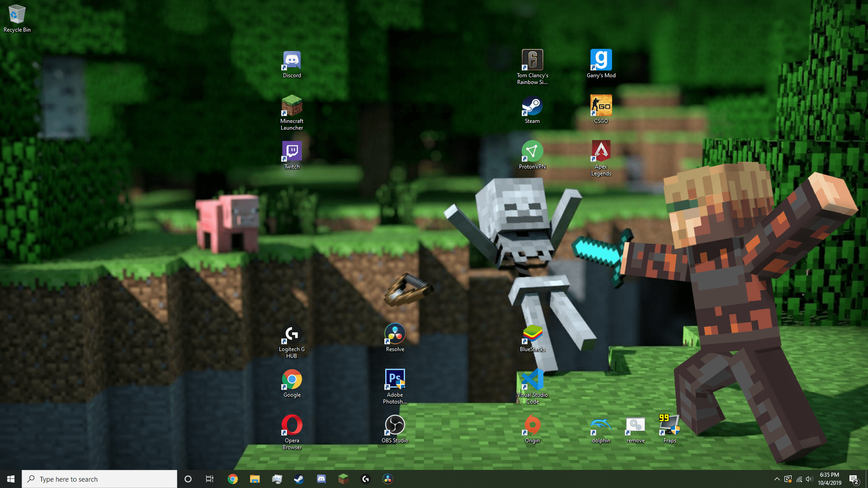Open Minecraft from the taskbar

[x=344, y=479]
